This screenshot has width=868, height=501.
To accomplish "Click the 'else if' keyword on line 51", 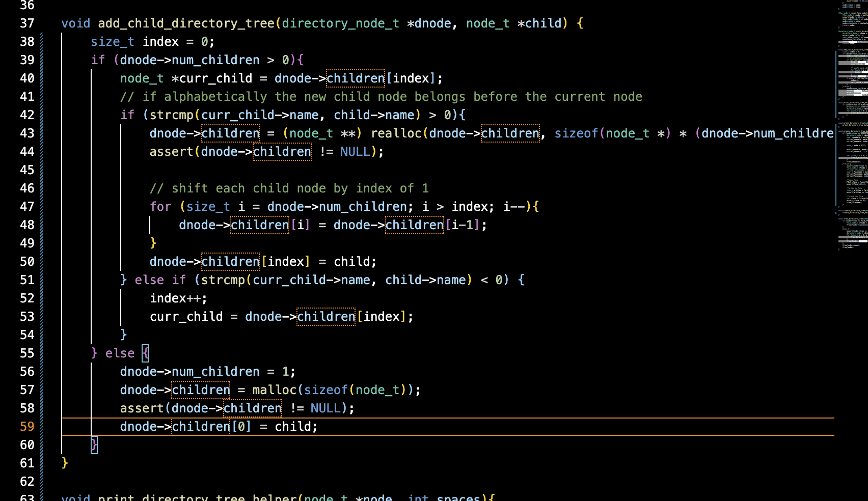I will [x=160, y=280].
